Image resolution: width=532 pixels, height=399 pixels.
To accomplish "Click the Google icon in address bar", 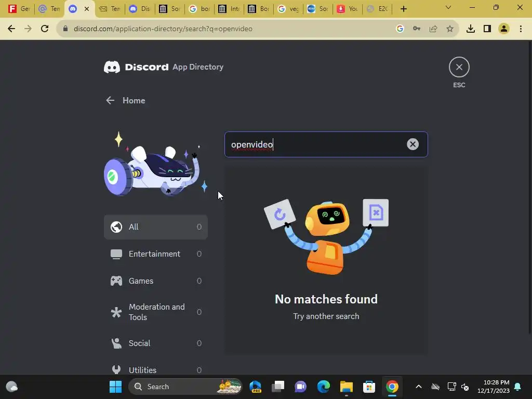I will click(400, 29).
